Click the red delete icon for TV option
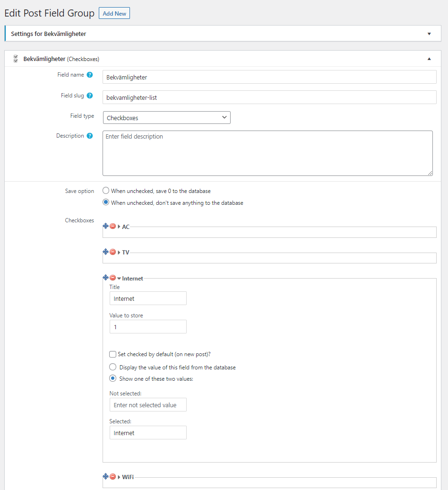Screen dimensions: 448x490 click(113, 252)
